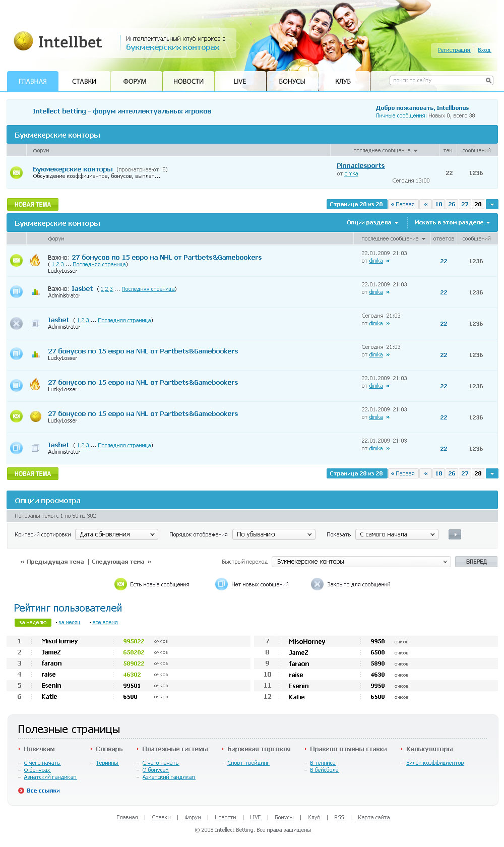Click new-messages envelope icon beside Pinnaclesports row
The height and width of the screenshot is (847, 504).
(x=17, y=173)
